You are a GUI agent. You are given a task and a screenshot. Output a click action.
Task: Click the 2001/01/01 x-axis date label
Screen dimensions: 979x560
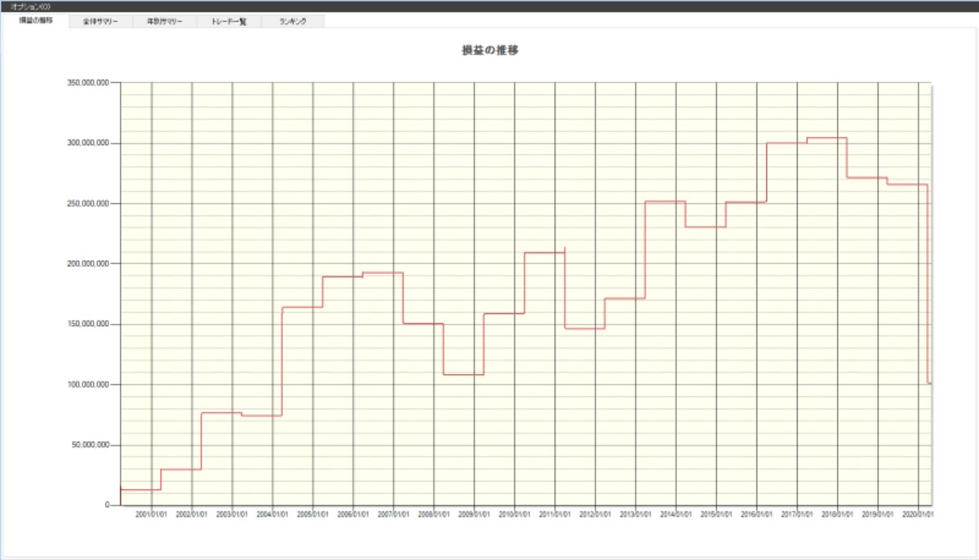[x=152, y=515]
